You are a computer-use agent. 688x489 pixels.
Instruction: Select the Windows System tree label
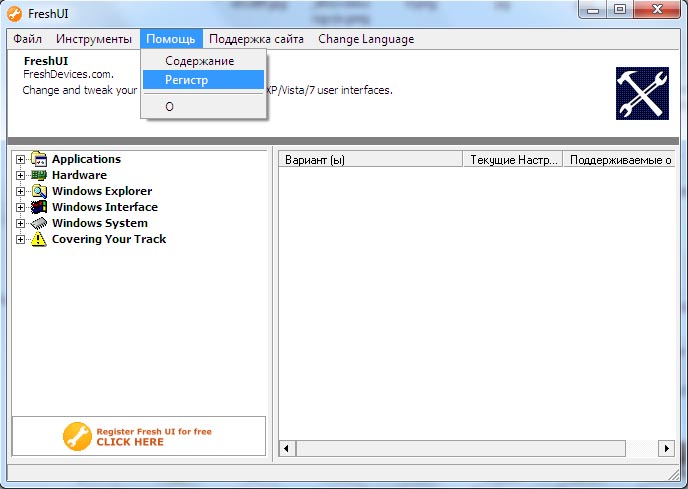click(x=100, y=223)
